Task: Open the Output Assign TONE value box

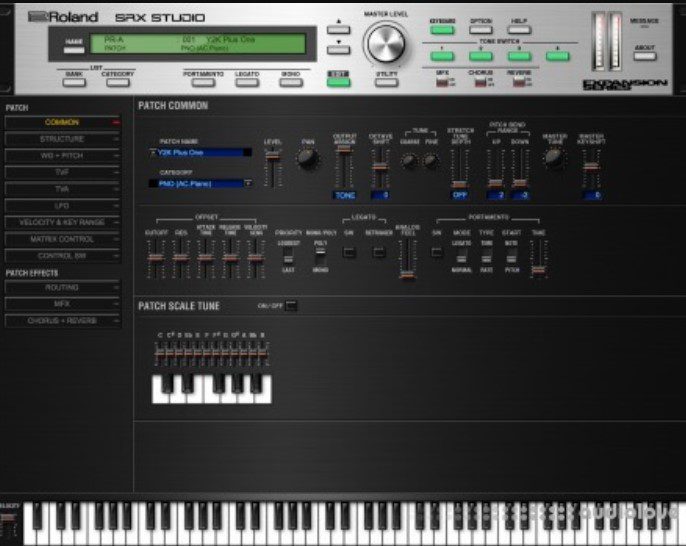Action: (x=344, y=195)
